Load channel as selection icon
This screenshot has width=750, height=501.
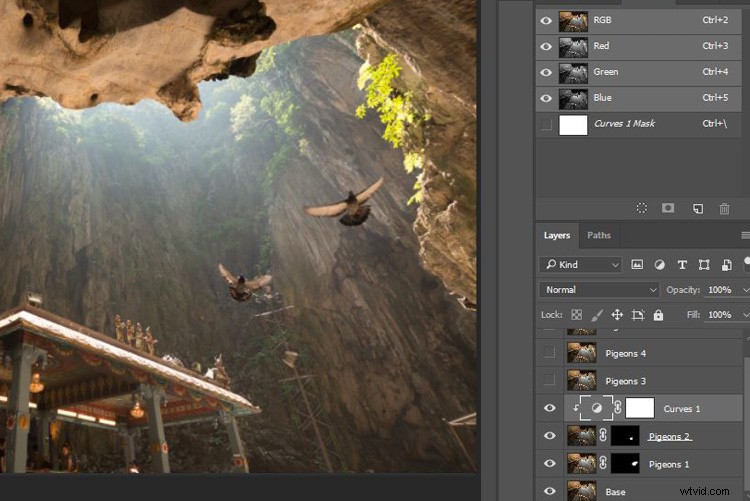click(641, 208)
